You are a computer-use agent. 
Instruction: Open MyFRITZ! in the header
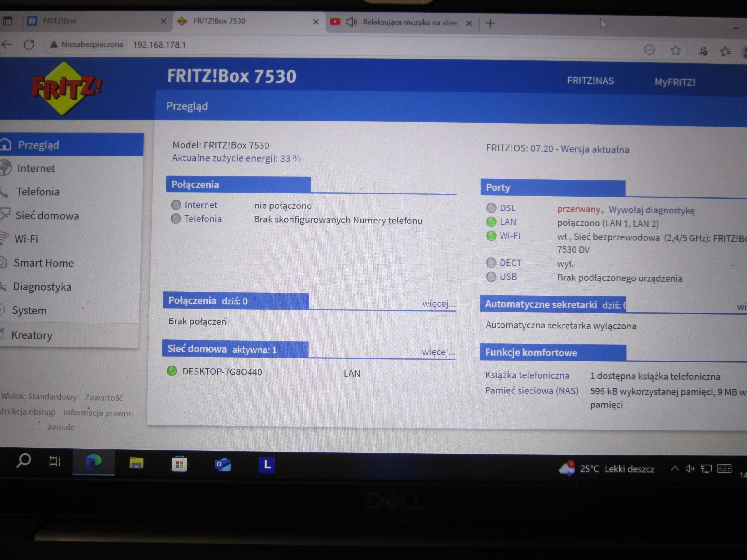tap(675, 82)
